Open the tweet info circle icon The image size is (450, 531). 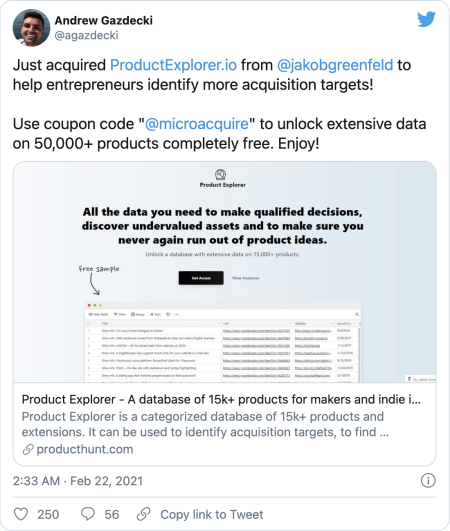[x=428, y=481]
